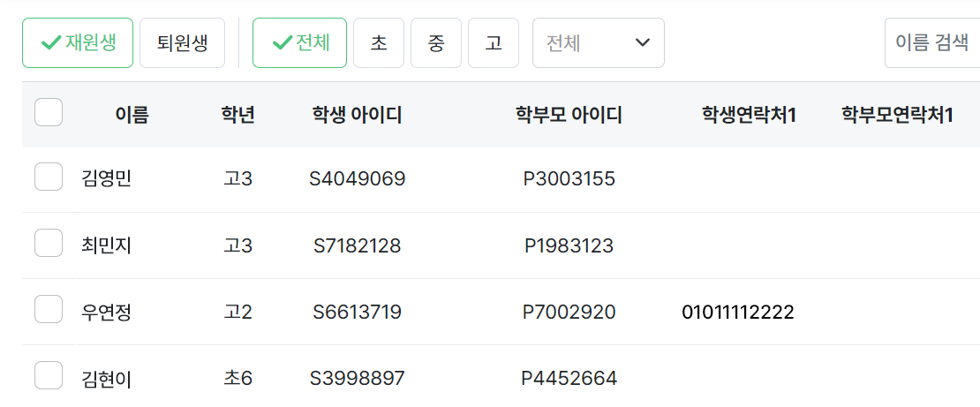Filter by 중 grade level
Image resolution: width=980 pixels, height=407 pixels.
pos(436,43)
